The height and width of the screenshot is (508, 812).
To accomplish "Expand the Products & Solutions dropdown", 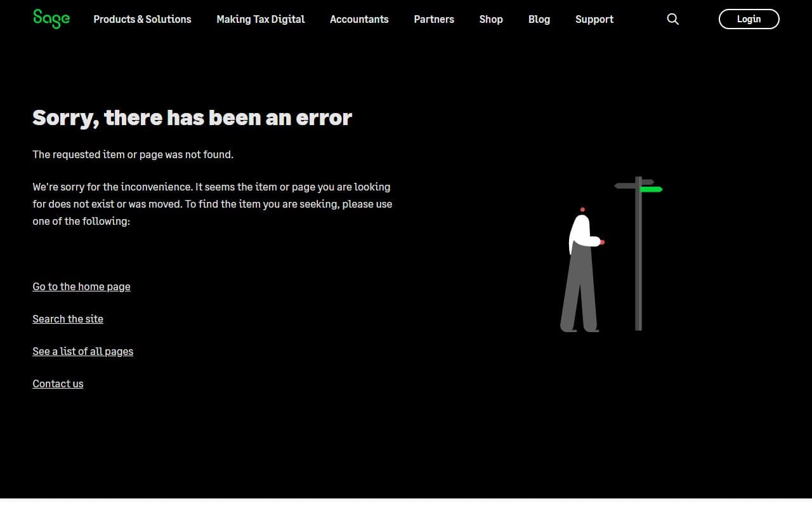I will click(142, 19).
